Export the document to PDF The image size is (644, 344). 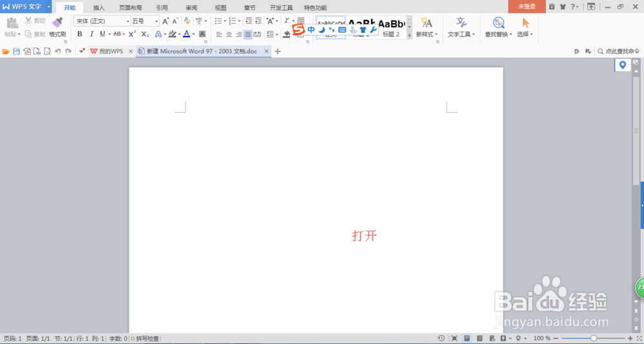(26, 52)
